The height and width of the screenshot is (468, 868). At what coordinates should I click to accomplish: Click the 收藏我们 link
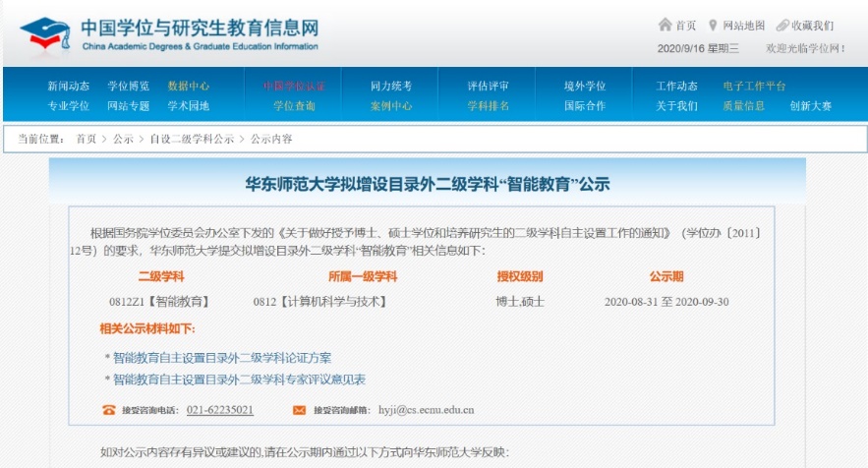click(x=812, y=26)
